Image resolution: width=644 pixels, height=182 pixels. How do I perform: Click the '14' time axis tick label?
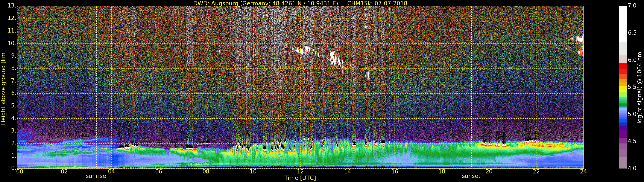click(x=348, y=171)
